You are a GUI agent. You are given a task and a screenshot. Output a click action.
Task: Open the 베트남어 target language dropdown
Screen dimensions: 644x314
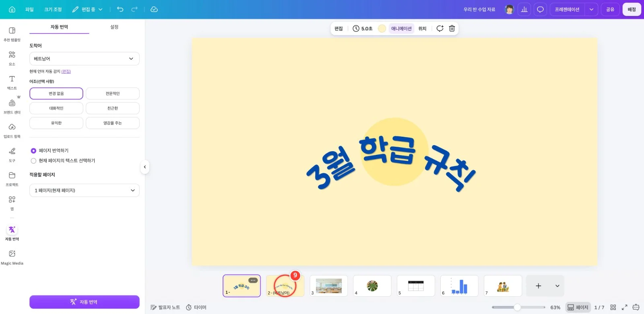point(85,59)
